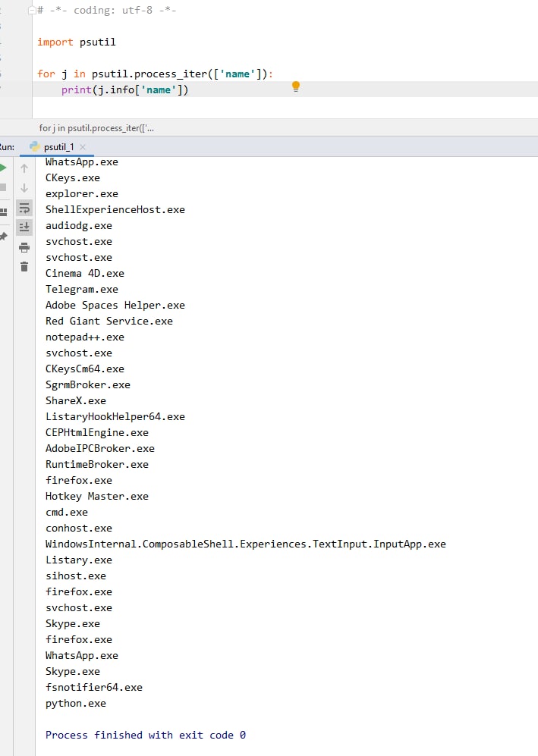The image size is (538, 756).
Task: Collapse the code fold marker at coding comment
Action: coord(32,11)
